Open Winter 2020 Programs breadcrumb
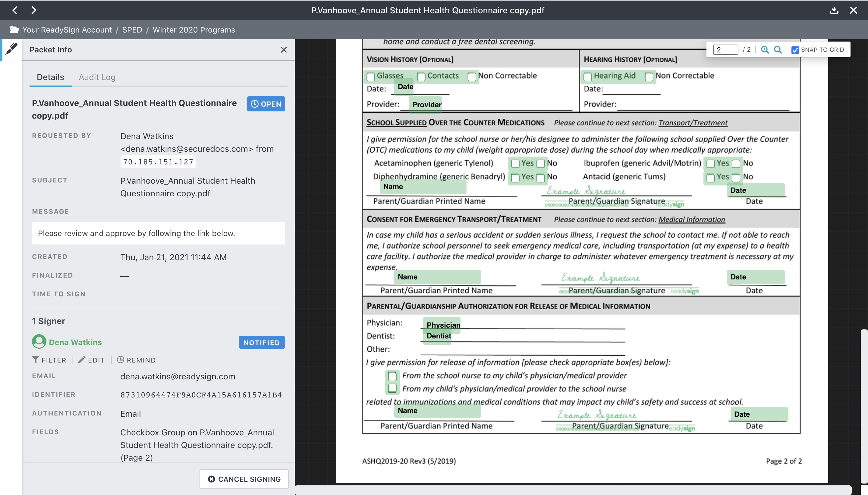Image resolution: width=868 pixels, height=495 pixels. [x=194, y=30]
